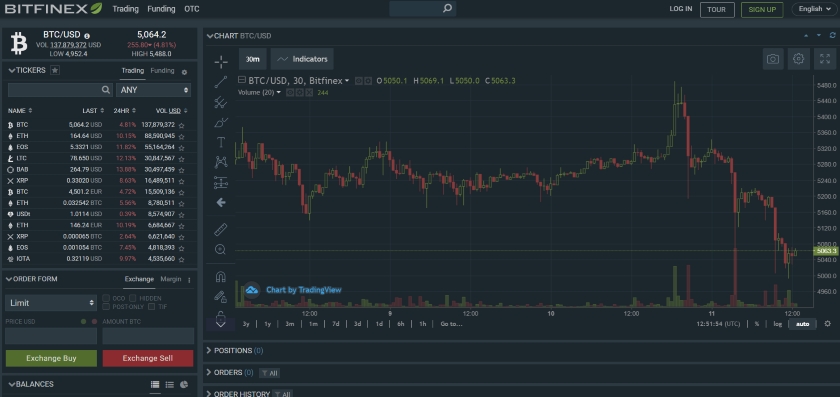
Task: Favorite the BTC USD ticker star
Action: pos(182,125)
